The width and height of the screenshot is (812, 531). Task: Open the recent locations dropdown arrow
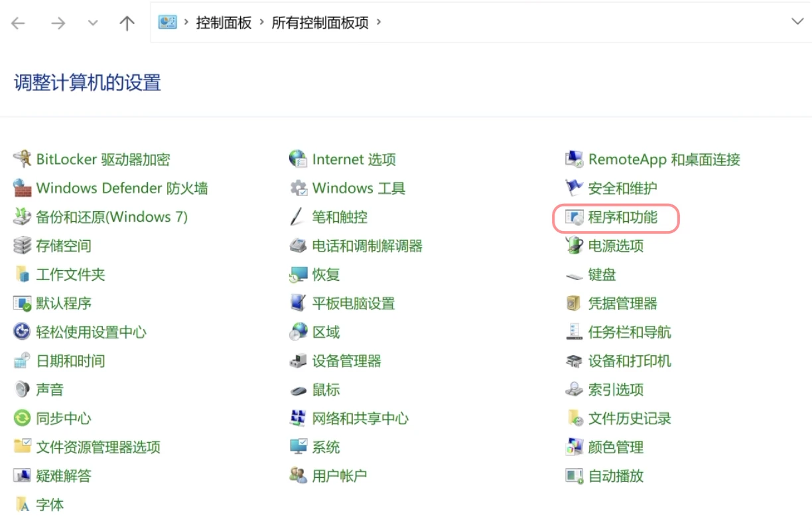[x=93, y=23]
